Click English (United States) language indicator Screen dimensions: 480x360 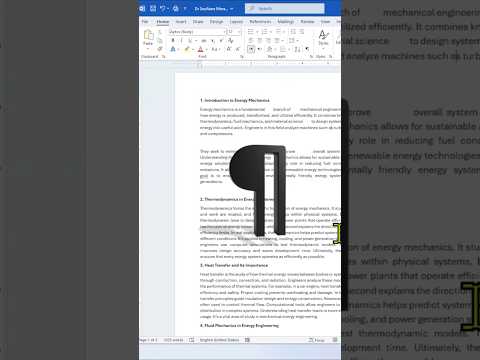(x=219, y=340)
